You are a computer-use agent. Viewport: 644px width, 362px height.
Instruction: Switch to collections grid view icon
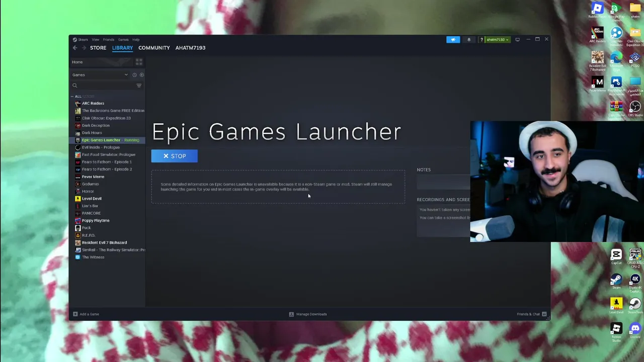click(139, 62)
